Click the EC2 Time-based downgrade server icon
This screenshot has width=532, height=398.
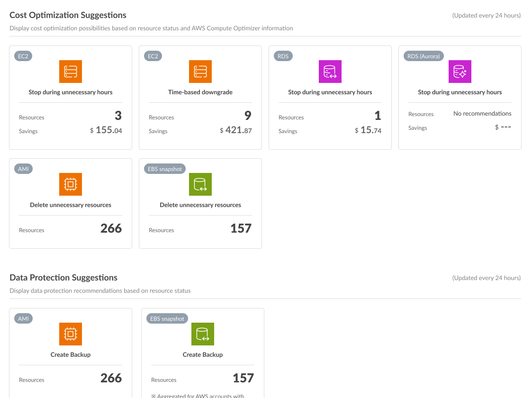[x=200, y=72]
